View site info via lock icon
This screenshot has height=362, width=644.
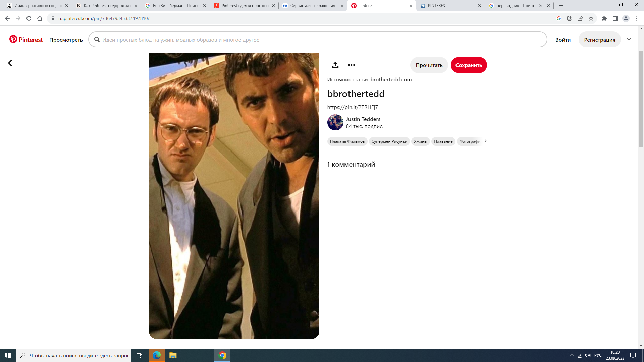pyautogui.click(x=53, y=18)
